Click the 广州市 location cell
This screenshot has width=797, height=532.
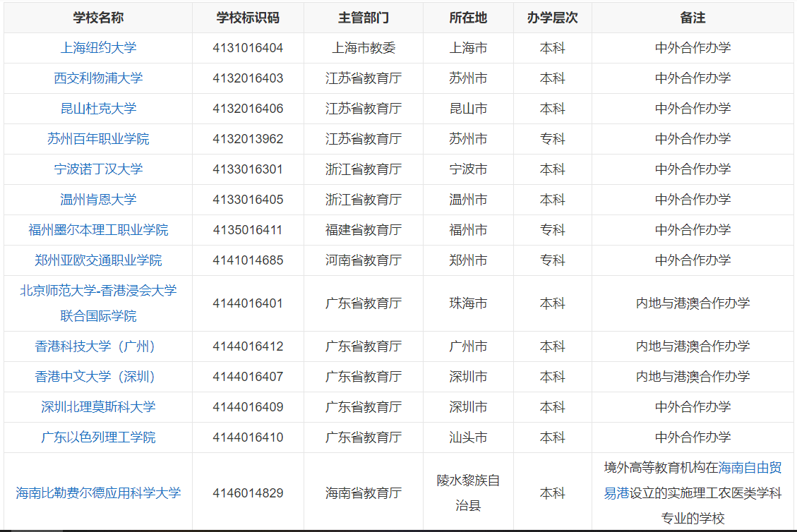(468, 346)
